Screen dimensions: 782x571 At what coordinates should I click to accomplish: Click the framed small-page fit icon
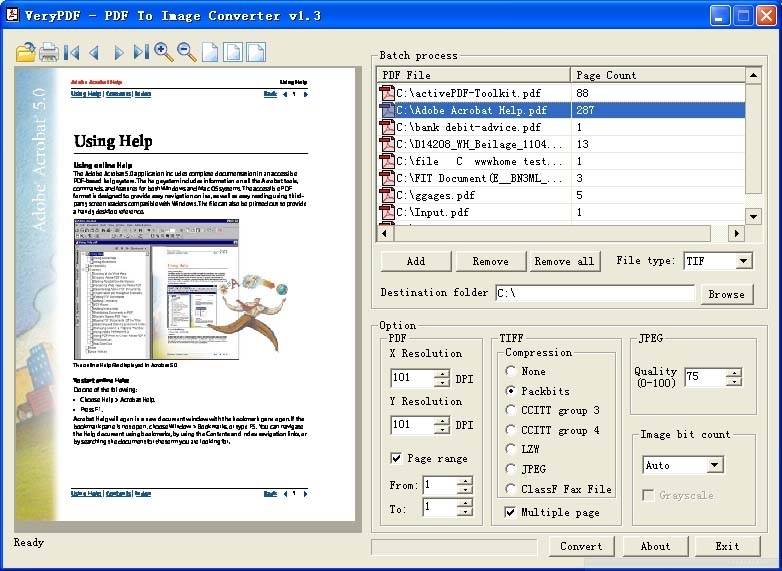point(233,52)
